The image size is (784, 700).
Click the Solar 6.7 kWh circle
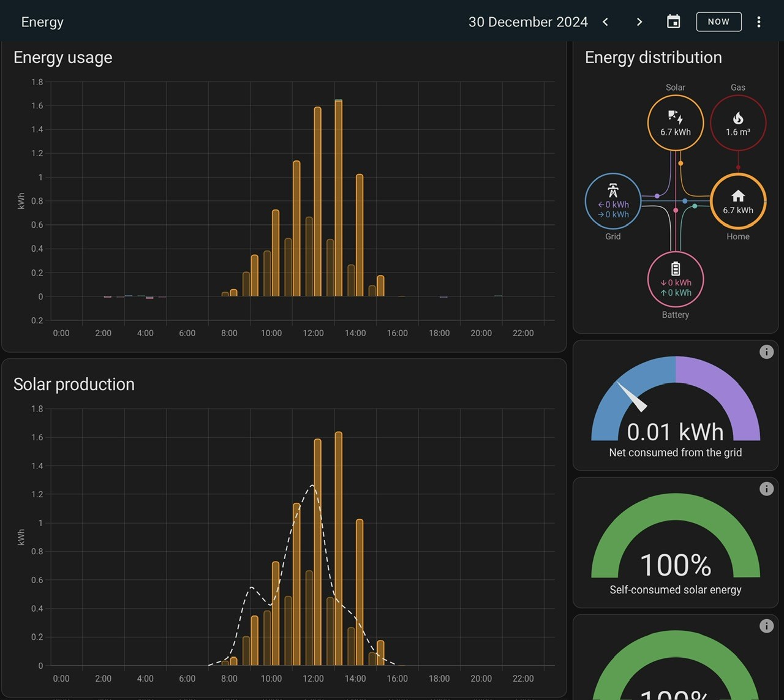point(676,122)
